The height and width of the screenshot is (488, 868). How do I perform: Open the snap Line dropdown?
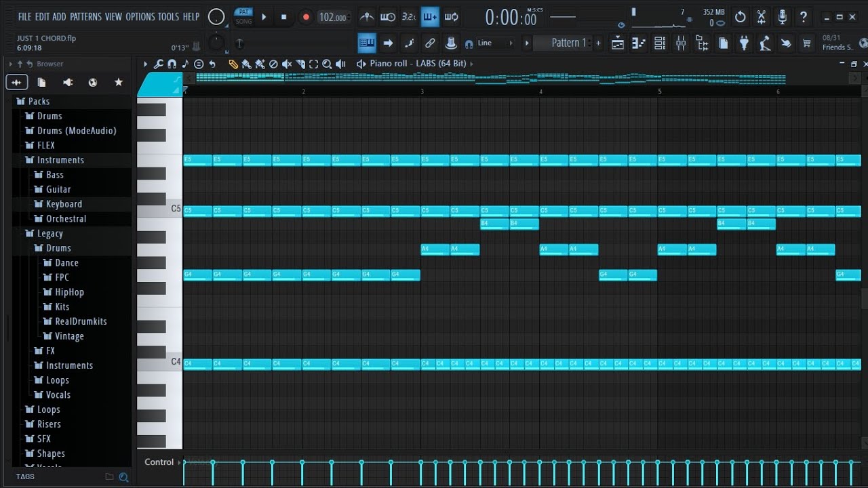click(494, 43)
